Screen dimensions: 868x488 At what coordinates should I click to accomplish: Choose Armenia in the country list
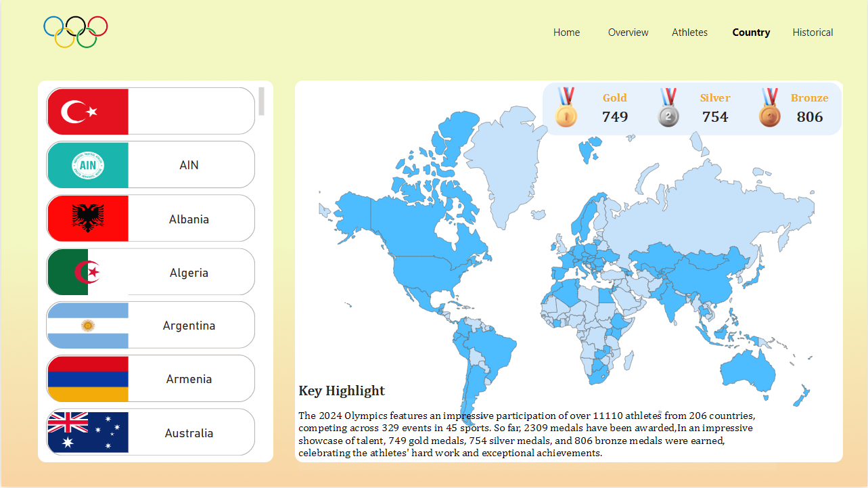pyautogui.click(x=151, y=378)
